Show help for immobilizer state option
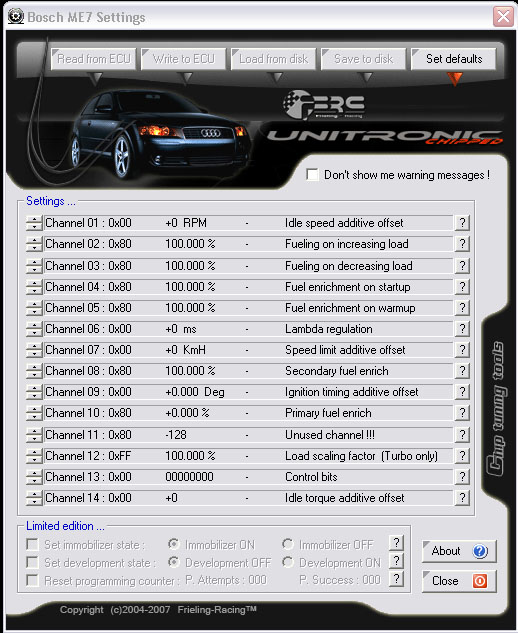 (396, 543)
